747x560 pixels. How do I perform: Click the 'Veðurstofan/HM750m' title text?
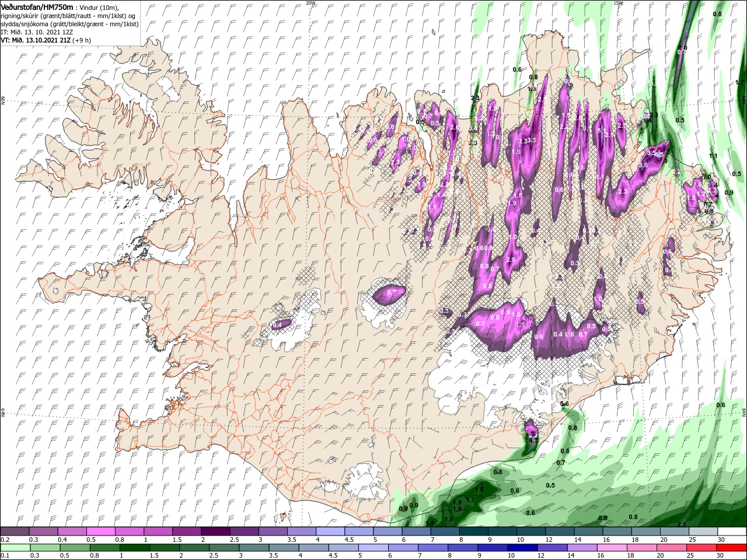tap(37, 6)
